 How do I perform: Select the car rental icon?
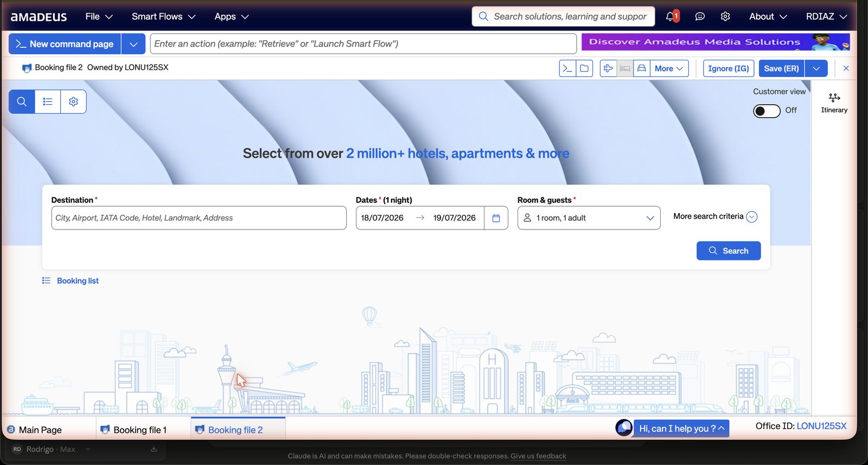pyautogui.click(x=642, y=68)
